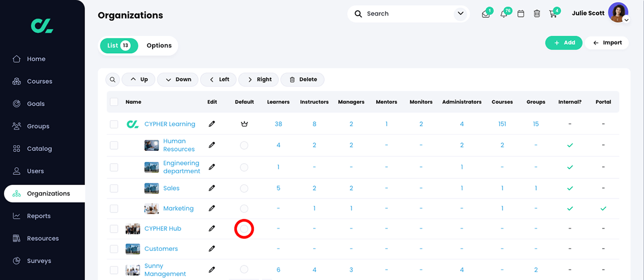Click the search magnifier in top search bar
The height and width of the screenshot is (280, 644).
[358, 14]
